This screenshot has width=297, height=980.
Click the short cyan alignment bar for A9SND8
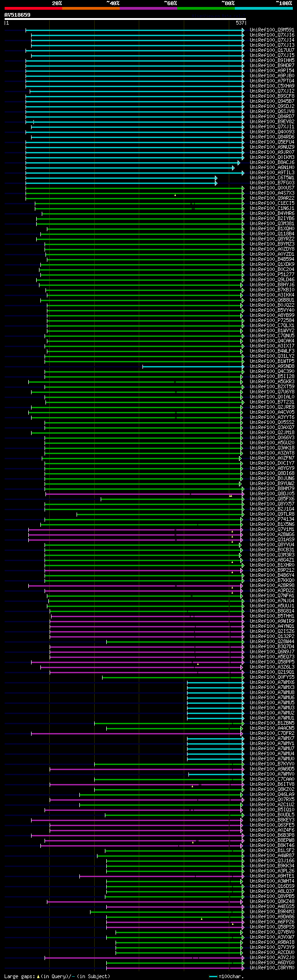click(x=193, y=366)
